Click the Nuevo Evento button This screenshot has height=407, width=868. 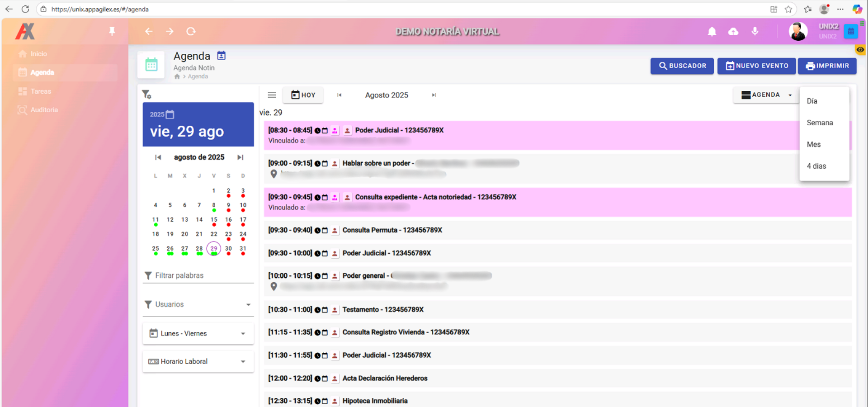coord(757,66)
